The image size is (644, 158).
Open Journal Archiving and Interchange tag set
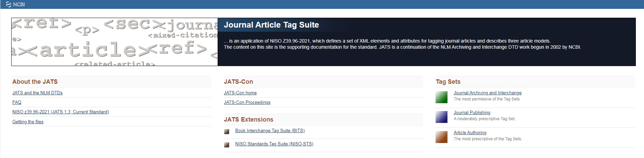click(488, 93)
